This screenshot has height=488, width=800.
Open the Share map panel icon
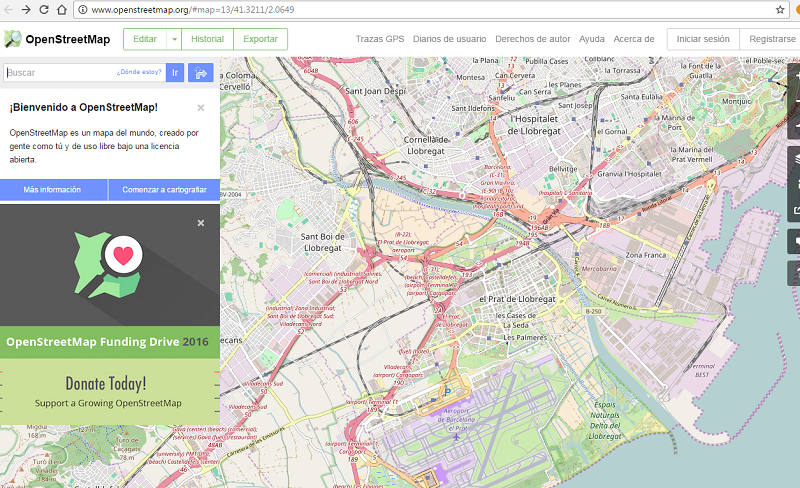coord(795,211)
